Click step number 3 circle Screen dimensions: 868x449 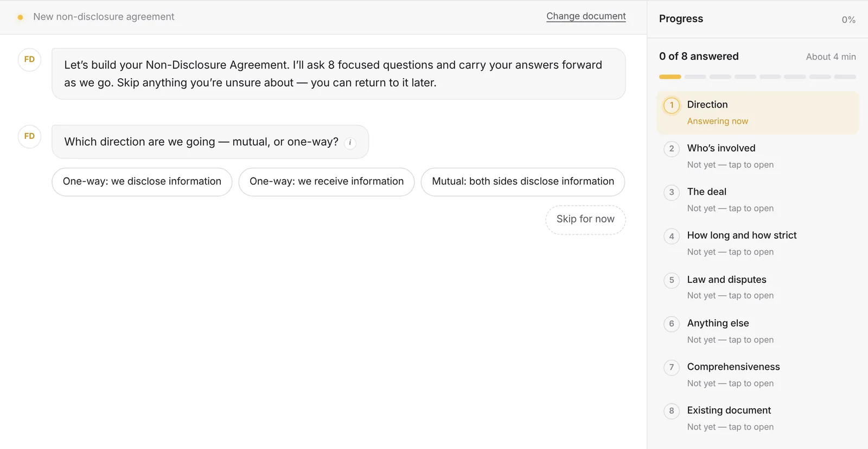(672, 192)
